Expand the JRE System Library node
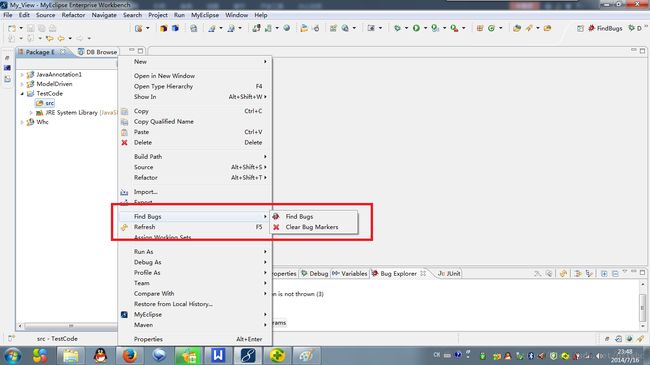 pos(31,113)
